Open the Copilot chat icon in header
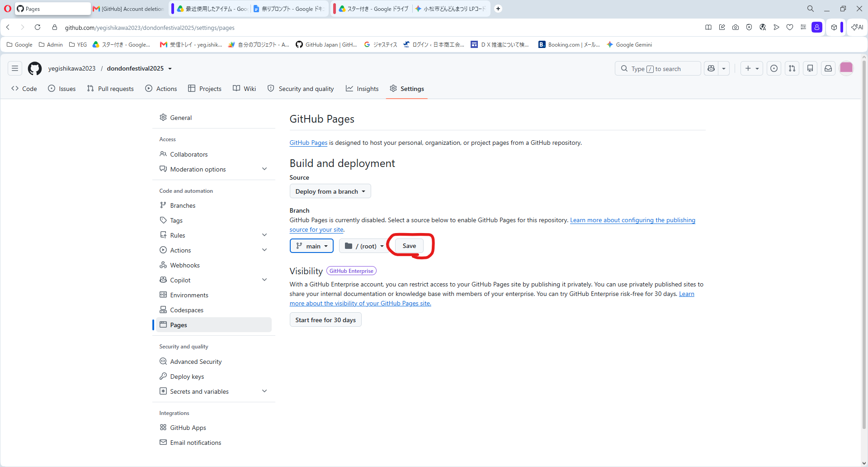Screen dimensions: 868x467 [x=711, y=68]
